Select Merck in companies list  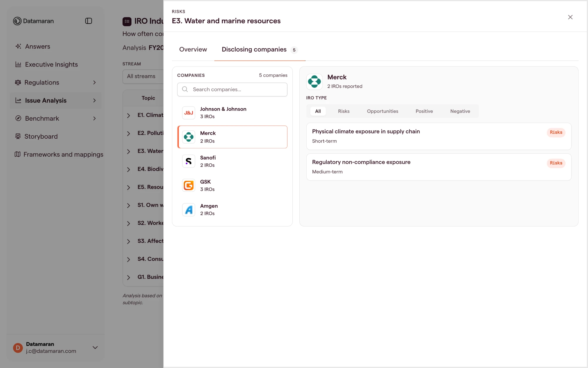point(232,137)
